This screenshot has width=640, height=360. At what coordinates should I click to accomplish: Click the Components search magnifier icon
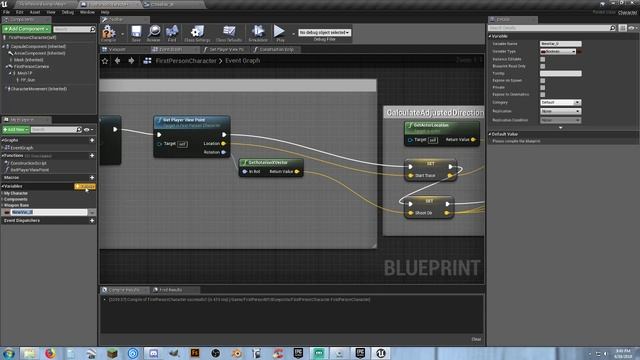pos(92,29)
